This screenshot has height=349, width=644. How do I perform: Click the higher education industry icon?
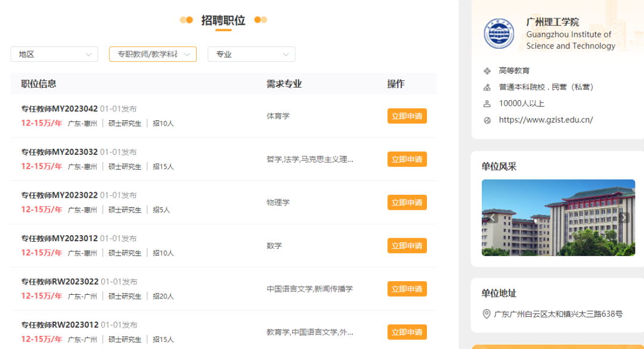(x=487, y=71)
